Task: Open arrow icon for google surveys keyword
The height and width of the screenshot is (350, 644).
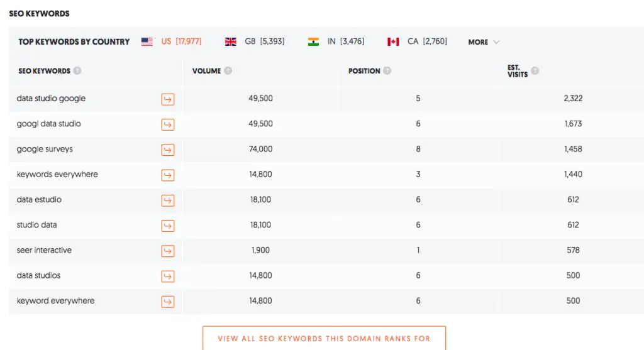Action: click(x=167, y=150)
